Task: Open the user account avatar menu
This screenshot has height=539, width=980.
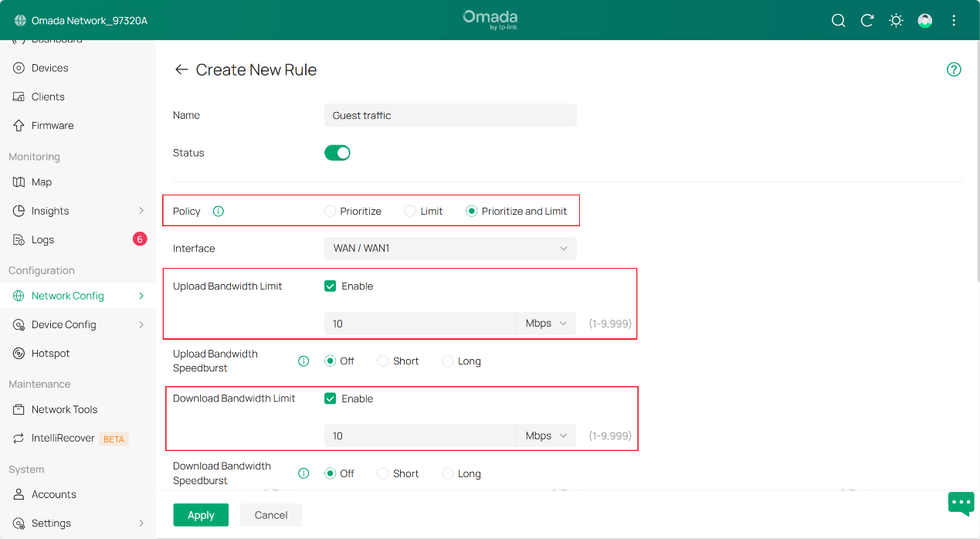Action: coord(924,21)
